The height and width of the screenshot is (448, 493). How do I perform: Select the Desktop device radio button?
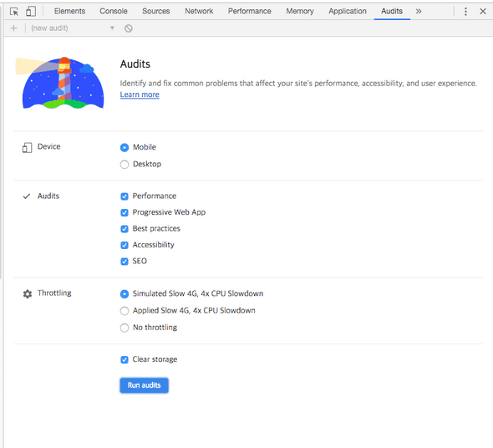point(125,164)
